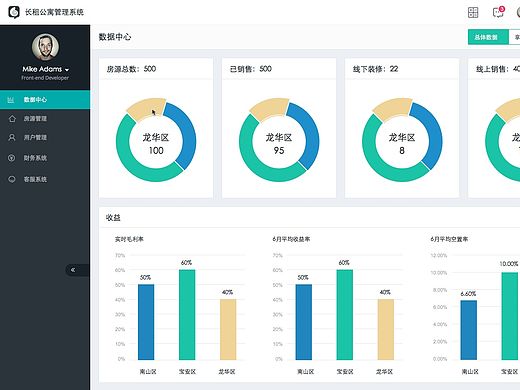Screen dimensions: 520x390
Task: Click Mike Adams profile avatar
Action: tap(45, 47)
